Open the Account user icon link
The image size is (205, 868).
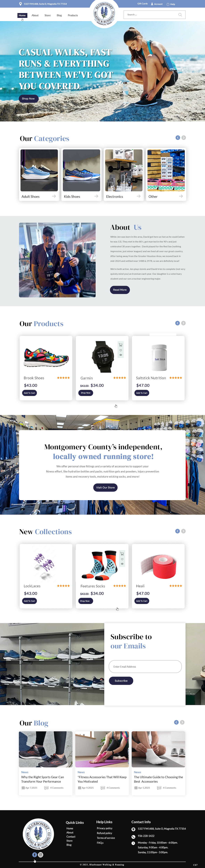(152, 4)
